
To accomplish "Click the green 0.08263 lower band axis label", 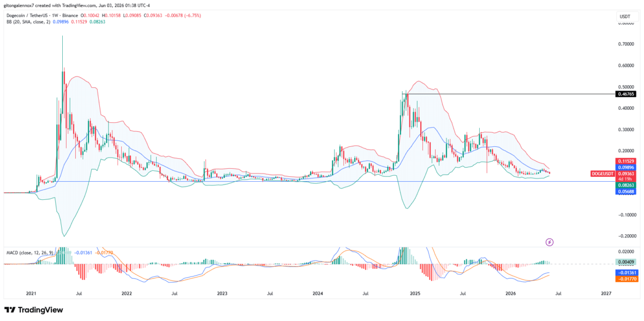I will coord(626,185).
